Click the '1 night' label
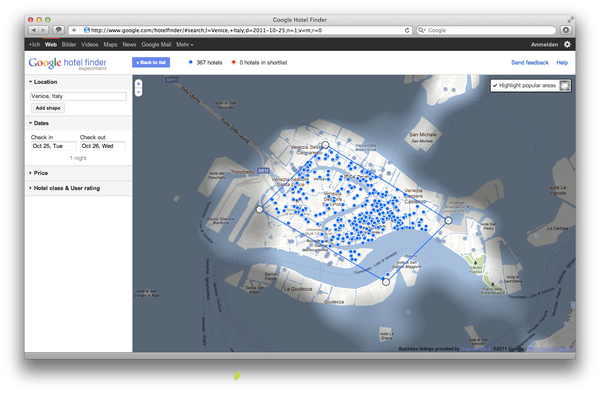This screenshot has width=600, height=393. coord(78,158)
